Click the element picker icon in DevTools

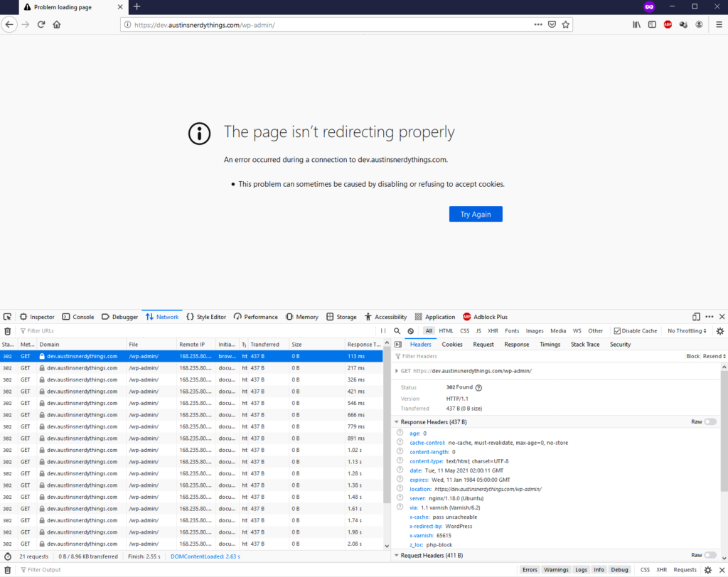point(7,317)
